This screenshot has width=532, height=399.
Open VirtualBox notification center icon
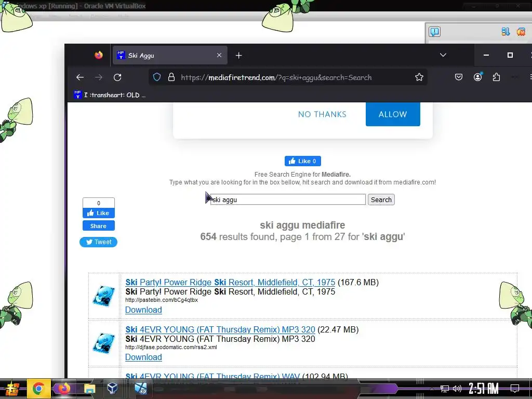coord(435,32)
